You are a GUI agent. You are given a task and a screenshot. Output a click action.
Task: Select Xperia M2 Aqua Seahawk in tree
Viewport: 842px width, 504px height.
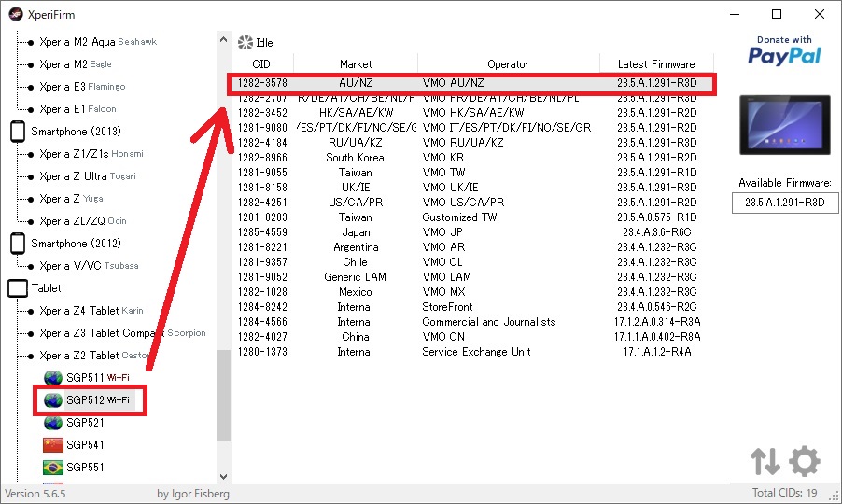98,42
